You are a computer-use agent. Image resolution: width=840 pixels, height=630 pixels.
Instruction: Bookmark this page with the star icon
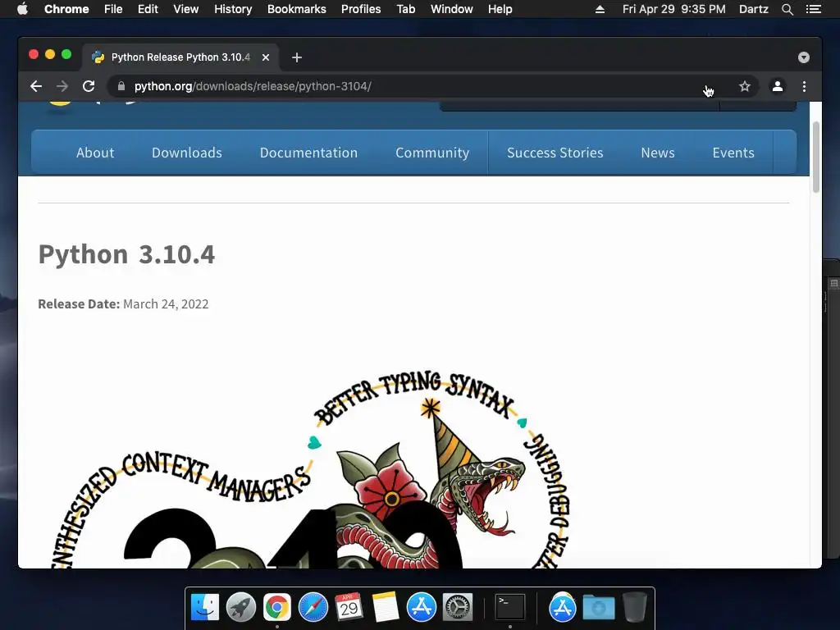click(x=745, y=86)
